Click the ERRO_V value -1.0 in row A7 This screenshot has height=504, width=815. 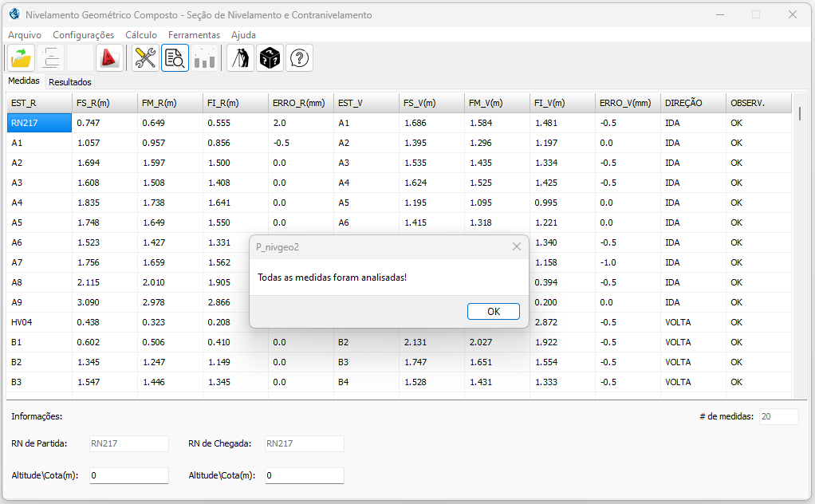628,262
